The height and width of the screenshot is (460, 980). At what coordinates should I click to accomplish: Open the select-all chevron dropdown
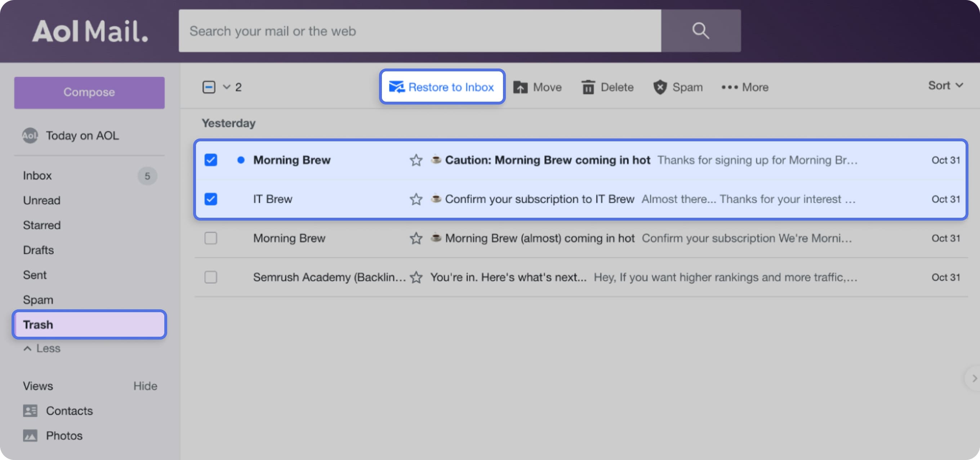226,87
